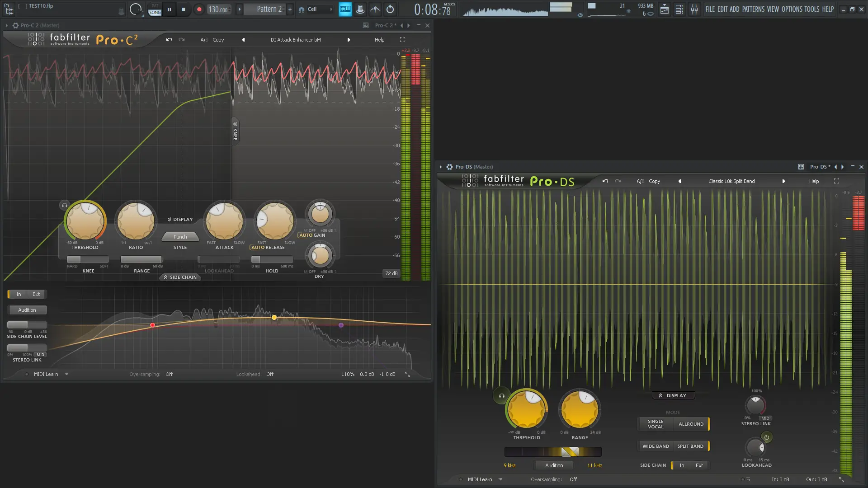Click Help in the Pro-DS header
The height and width of the screenshot is (488, 868).
814,181
